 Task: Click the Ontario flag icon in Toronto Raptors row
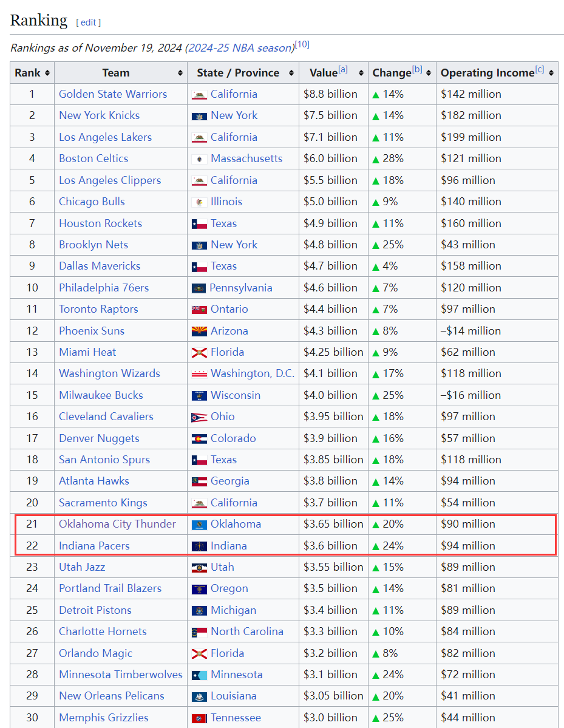coord(199,310)
